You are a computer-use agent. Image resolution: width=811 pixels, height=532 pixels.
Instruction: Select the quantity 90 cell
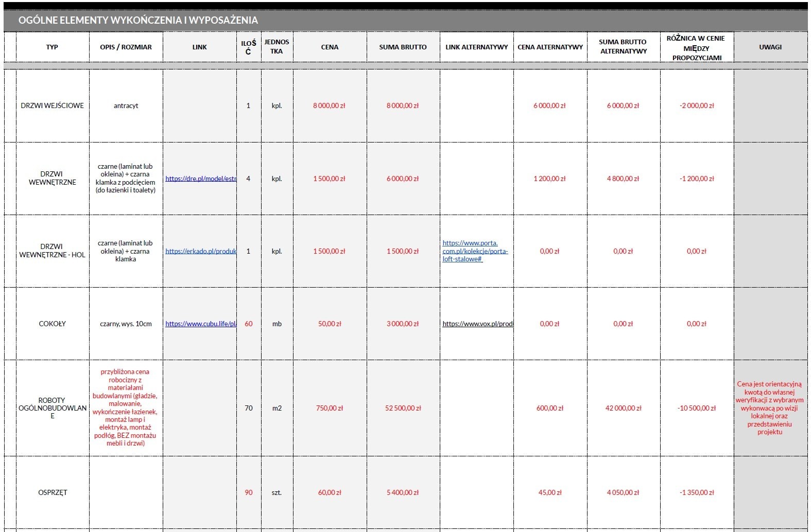(x=249, y=492)
